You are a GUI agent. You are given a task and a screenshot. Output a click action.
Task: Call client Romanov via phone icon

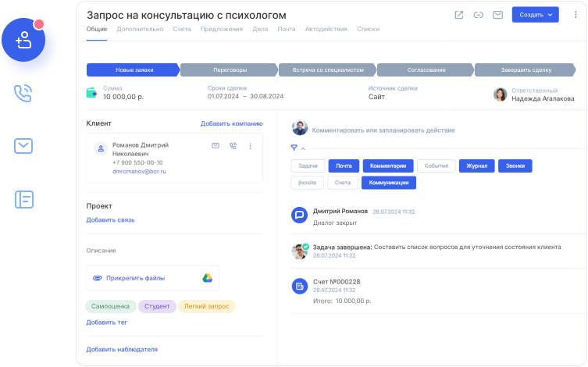point(233,146)
